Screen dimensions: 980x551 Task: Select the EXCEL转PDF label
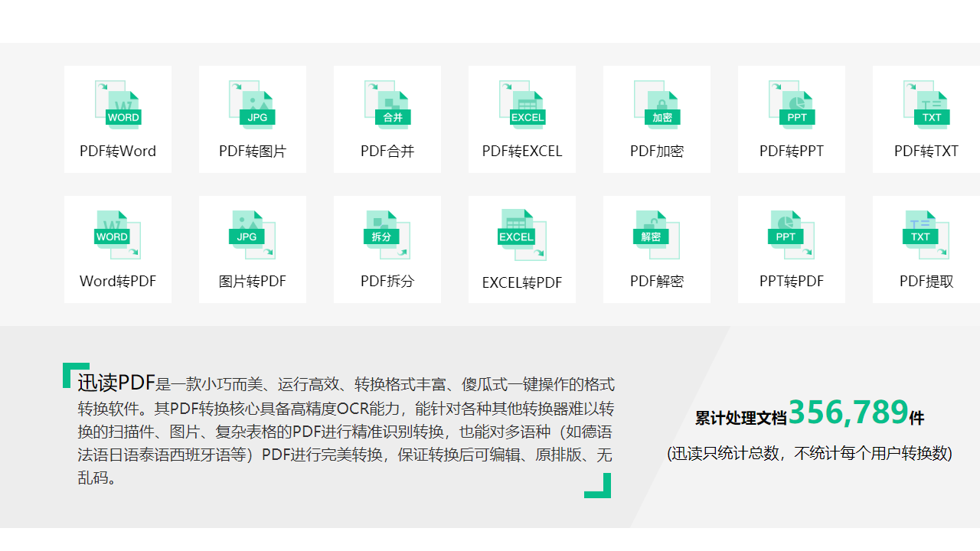[522, 282]
